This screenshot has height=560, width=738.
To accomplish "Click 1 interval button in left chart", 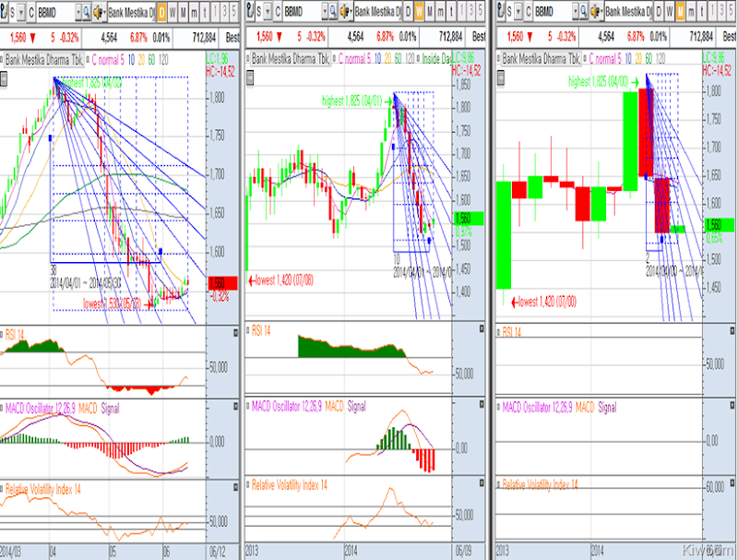I will click(215, 12).
